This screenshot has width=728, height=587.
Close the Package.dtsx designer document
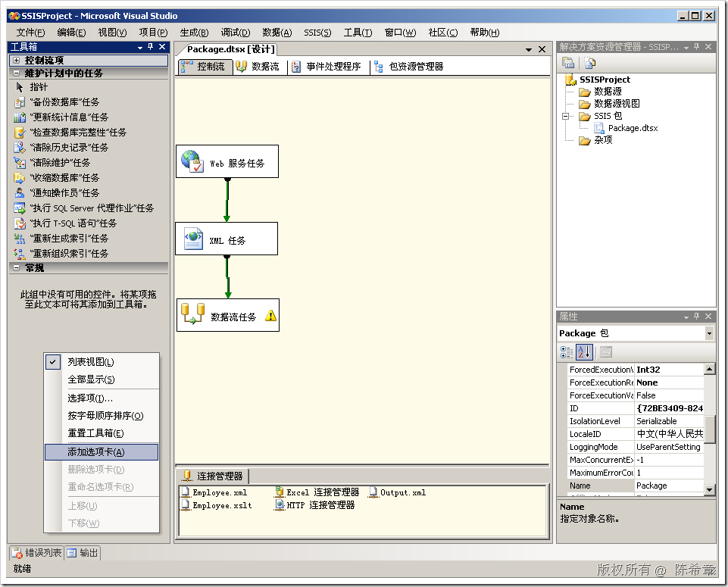point(542,49)
